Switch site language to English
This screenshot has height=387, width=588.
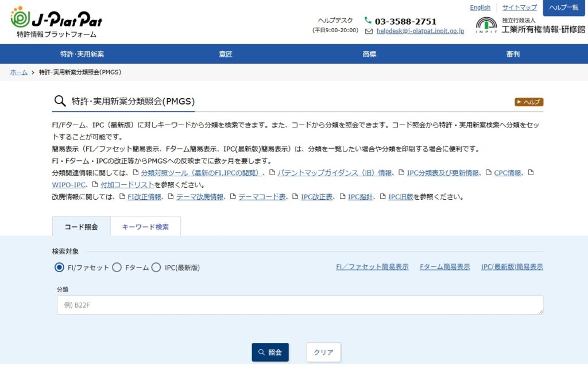480,7
